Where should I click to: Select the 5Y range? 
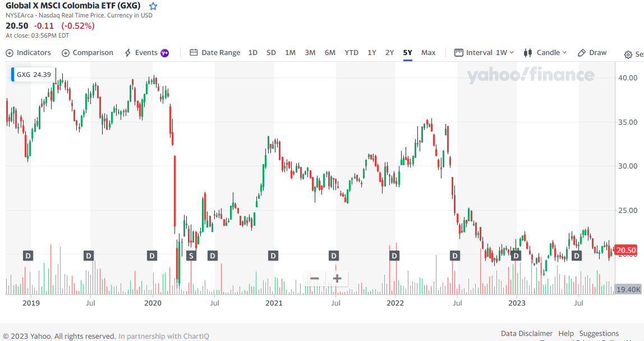point(407,53)
